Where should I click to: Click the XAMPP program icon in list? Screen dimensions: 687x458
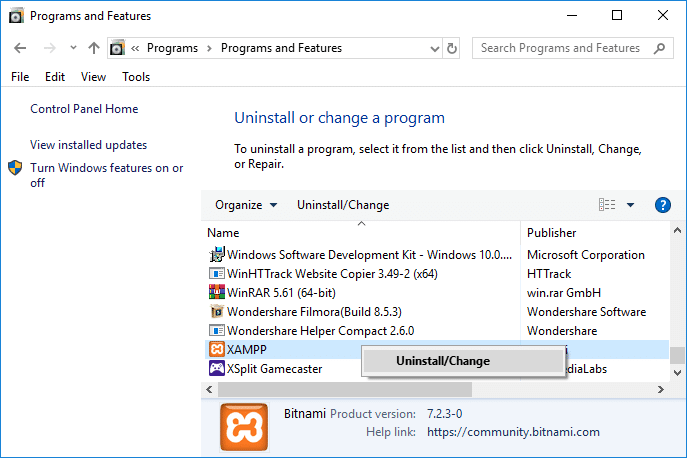pyautogui.click(x=216, y=349)
